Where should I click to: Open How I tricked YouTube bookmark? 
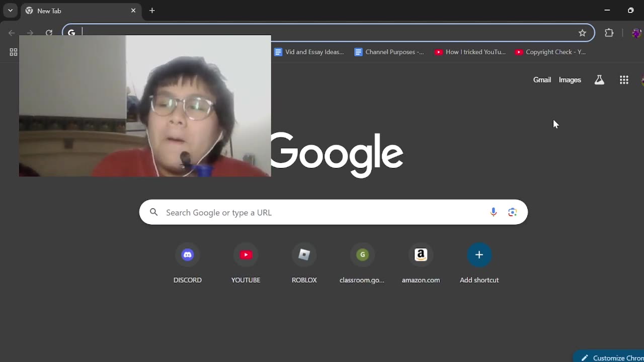[x=470, y=52]
